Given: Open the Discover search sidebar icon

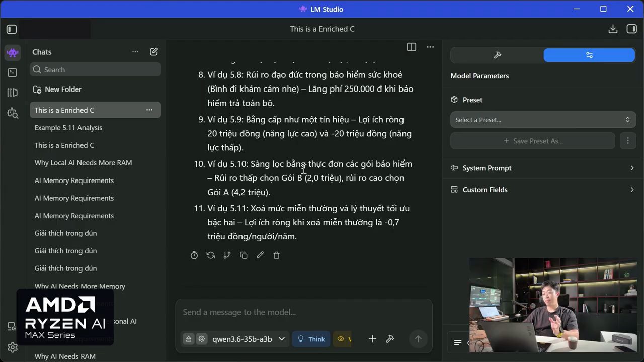Looking at the screenshot, I should point(13,113).
